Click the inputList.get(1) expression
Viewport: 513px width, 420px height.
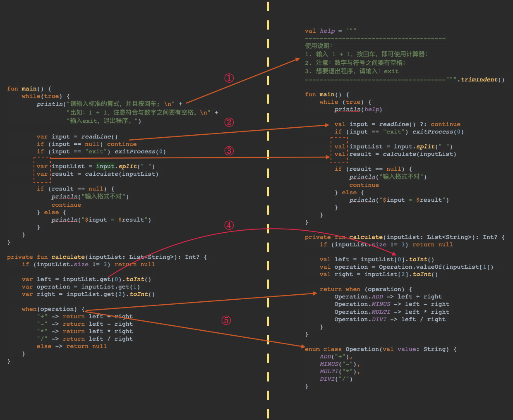pos(110,287)
